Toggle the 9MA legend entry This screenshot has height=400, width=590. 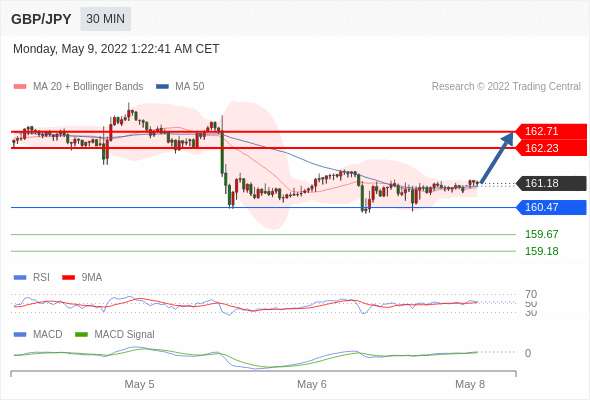[x=82, y=277]
